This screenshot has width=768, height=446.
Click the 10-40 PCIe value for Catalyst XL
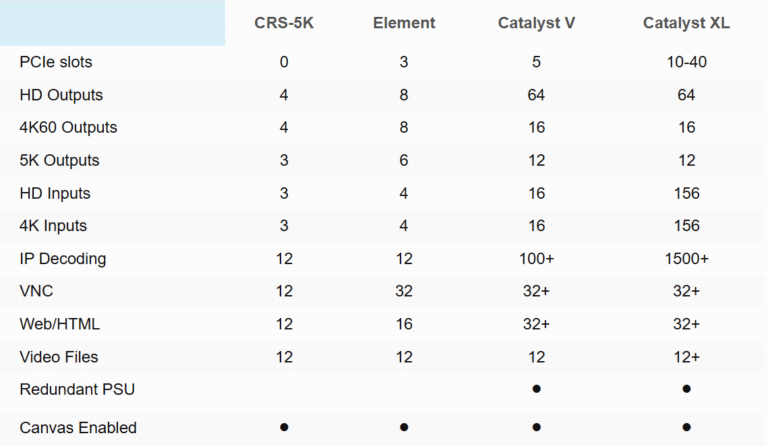pos(686,62)
